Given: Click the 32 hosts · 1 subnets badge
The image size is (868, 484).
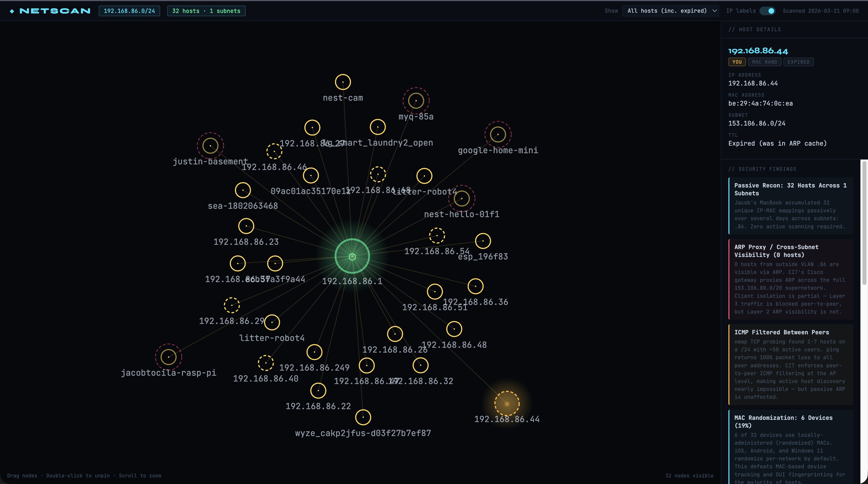Looking at the screenshot, I should (x=206, y=11).
